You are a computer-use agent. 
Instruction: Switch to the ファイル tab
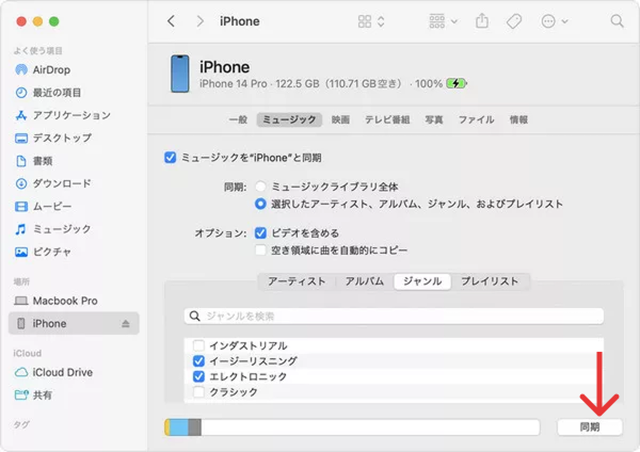click(x=476, y=120)
